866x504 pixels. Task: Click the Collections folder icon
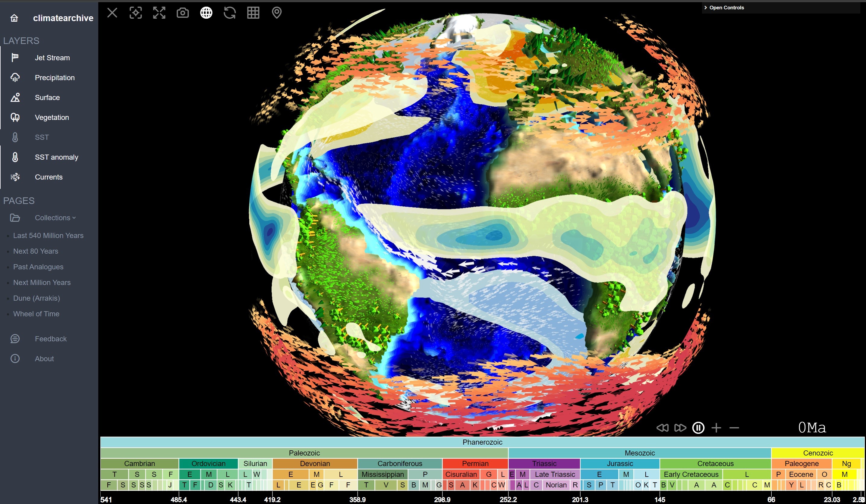15,218
